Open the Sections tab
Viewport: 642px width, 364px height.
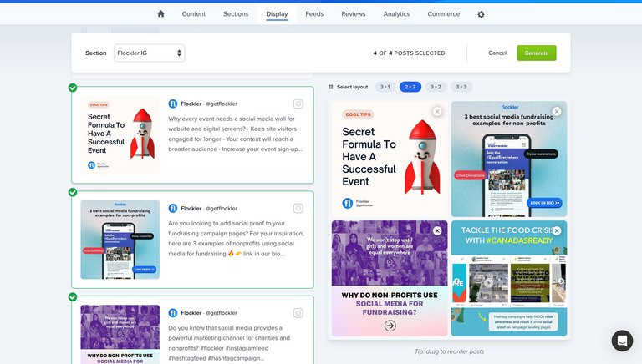[236, 14]
